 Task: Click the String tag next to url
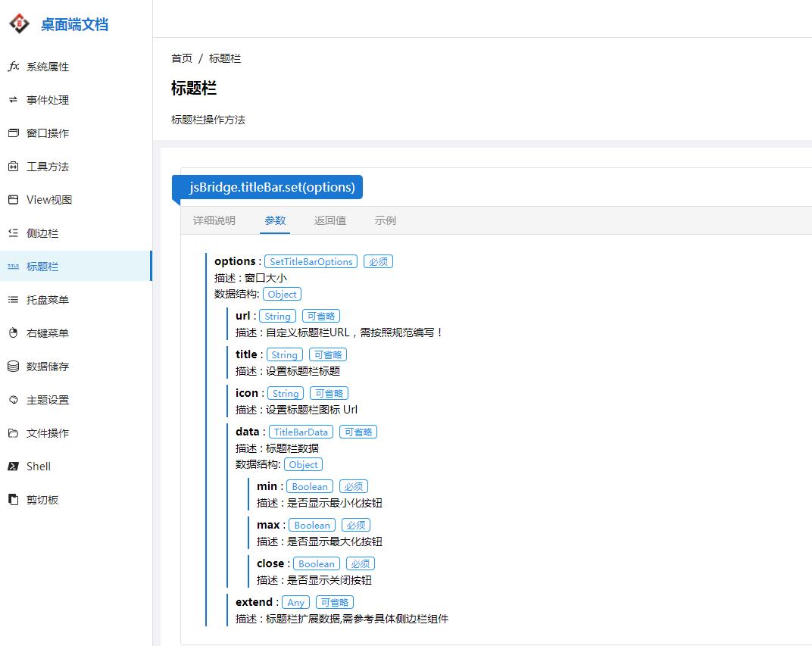click(277, 316)
